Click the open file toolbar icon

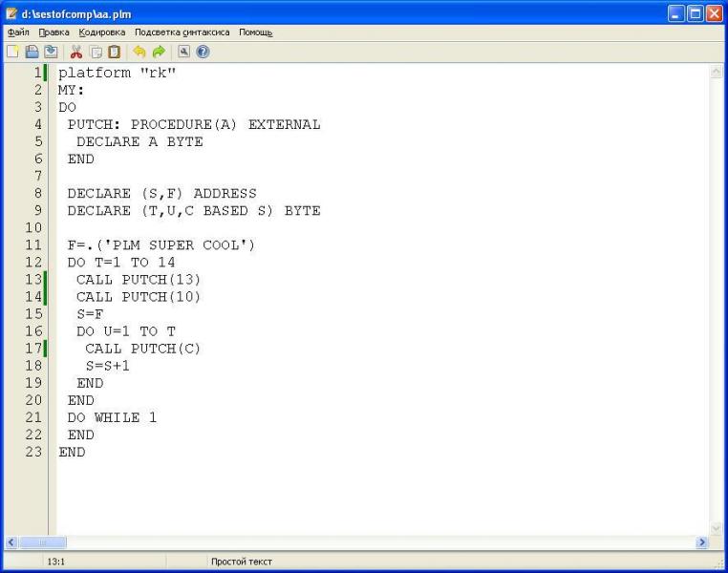pos(31,52)
